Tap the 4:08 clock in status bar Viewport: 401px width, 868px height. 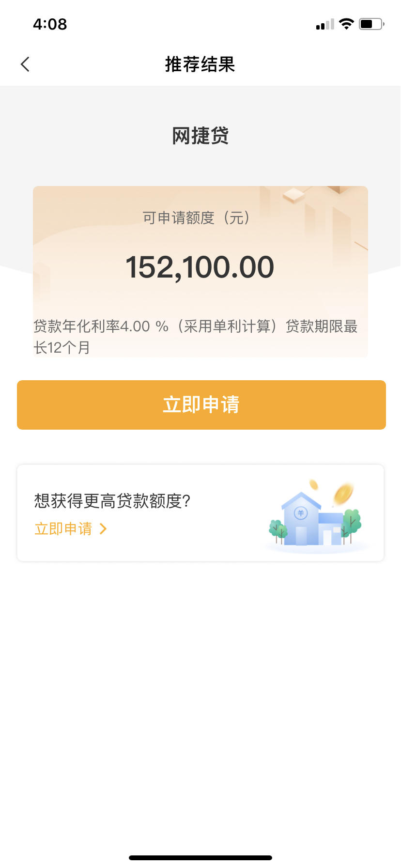pyautogui.click(x=50, y=24)
